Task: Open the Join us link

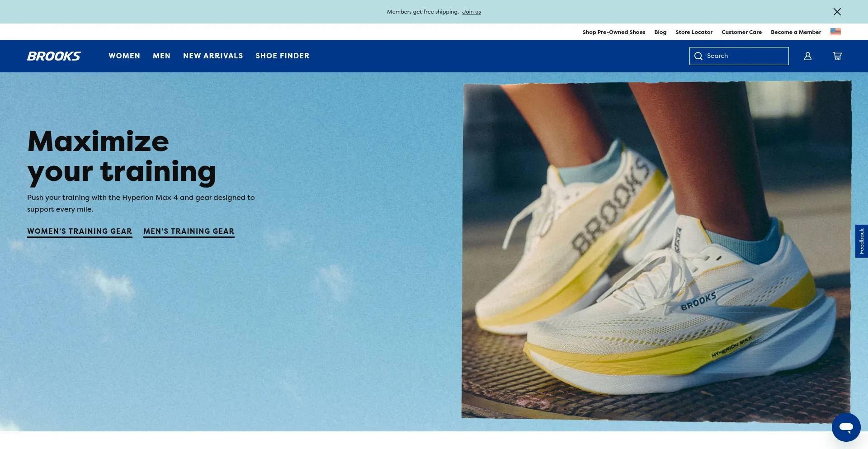Action: [x=472, y=12]
